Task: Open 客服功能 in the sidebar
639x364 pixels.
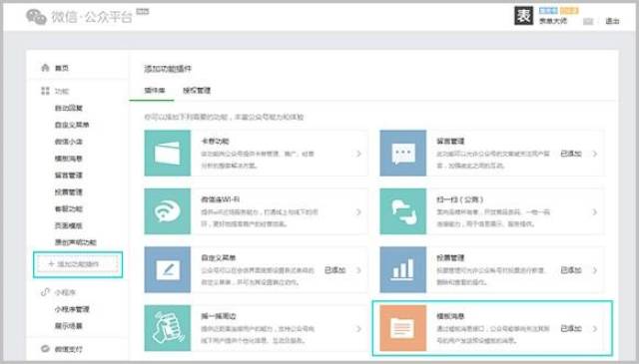Action: coord(69,208)
